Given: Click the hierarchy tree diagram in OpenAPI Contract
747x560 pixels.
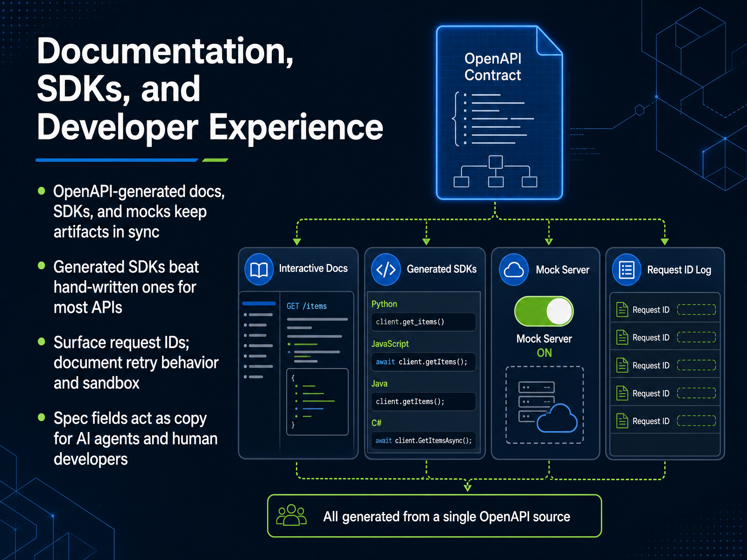Looking at the screenshot, I should pos(495,171).
